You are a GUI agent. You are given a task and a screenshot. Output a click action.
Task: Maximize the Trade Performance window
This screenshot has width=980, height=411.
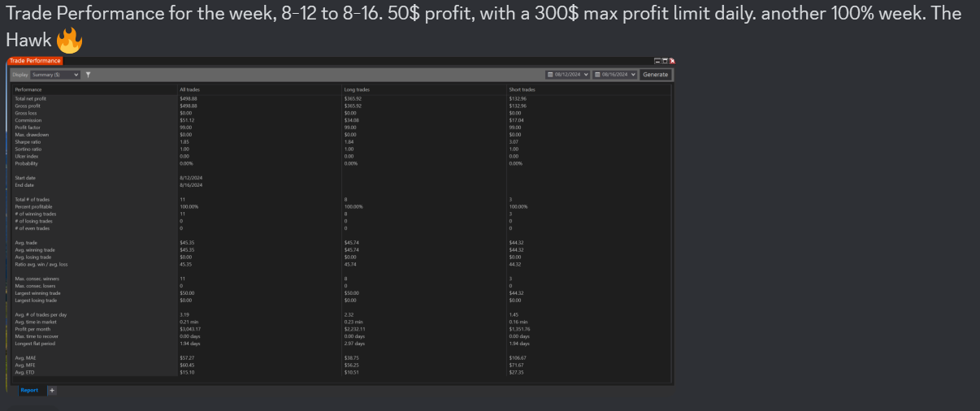click(x=665, y=61)
